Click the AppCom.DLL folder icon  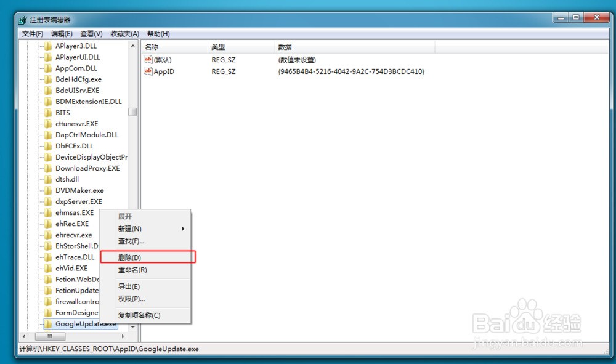tap(48, 68)
